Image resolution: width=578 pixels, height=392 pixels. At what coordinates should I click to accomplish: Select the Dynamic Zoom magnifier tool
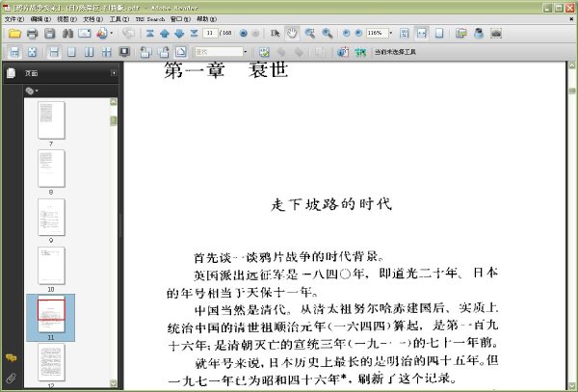[327, 34]
